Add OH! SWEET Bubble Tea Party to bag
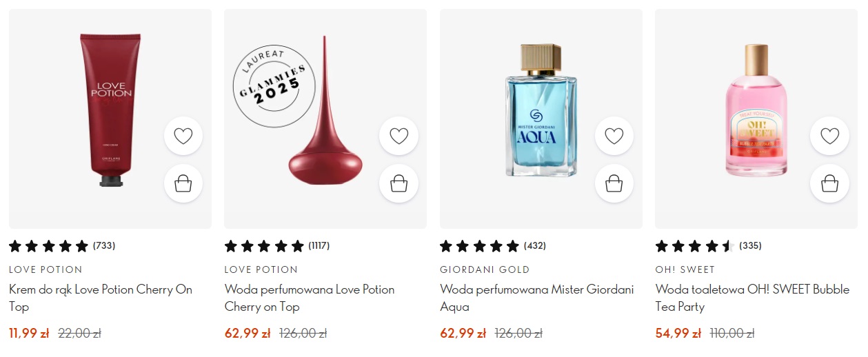This screenshot has width=868, height=357. pos(829,183)
